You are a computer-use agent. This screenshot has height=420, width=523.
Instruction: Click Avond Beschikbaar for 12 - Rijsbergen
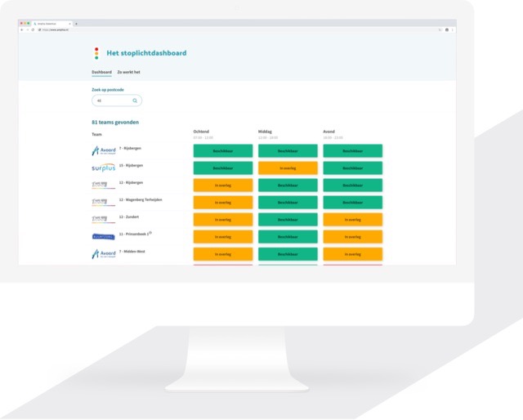(x=352, y=185)
